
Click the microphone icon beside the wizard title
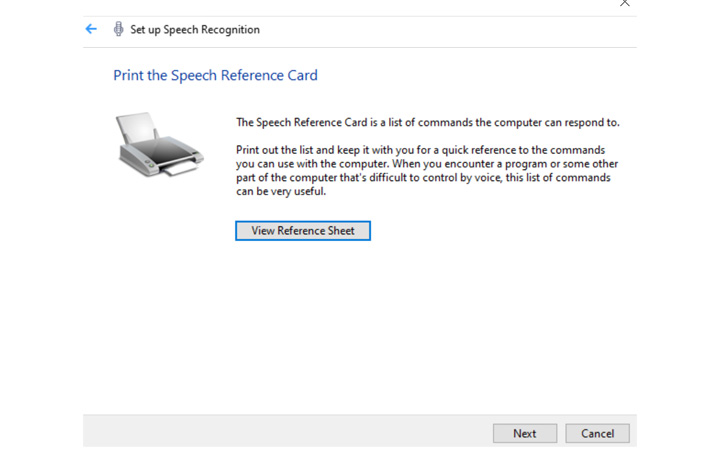tap(118, 29)
